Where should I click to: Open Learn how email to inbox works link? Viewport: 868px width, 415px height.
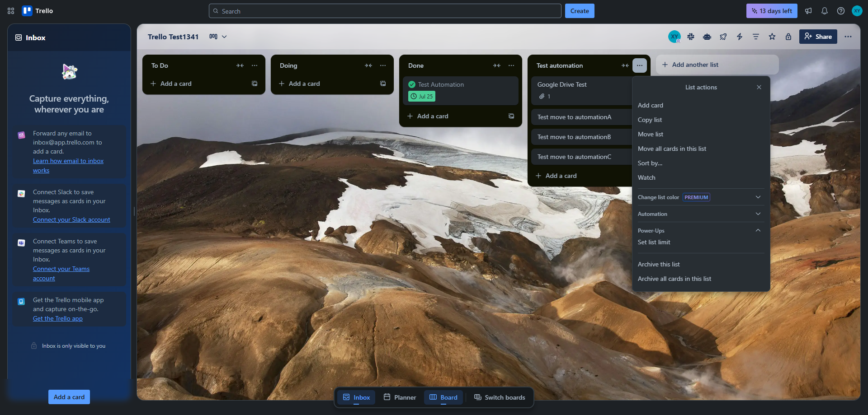68,166
